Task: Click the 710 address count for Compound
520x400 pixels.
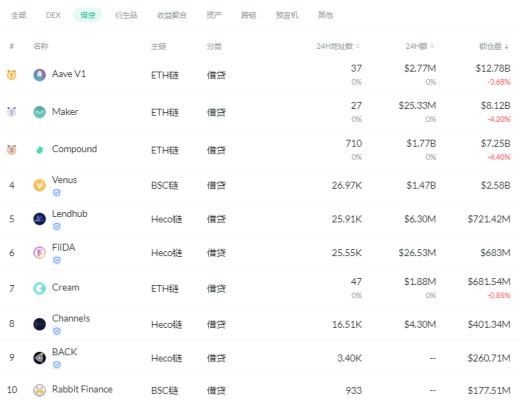Action: coord(354,144)
